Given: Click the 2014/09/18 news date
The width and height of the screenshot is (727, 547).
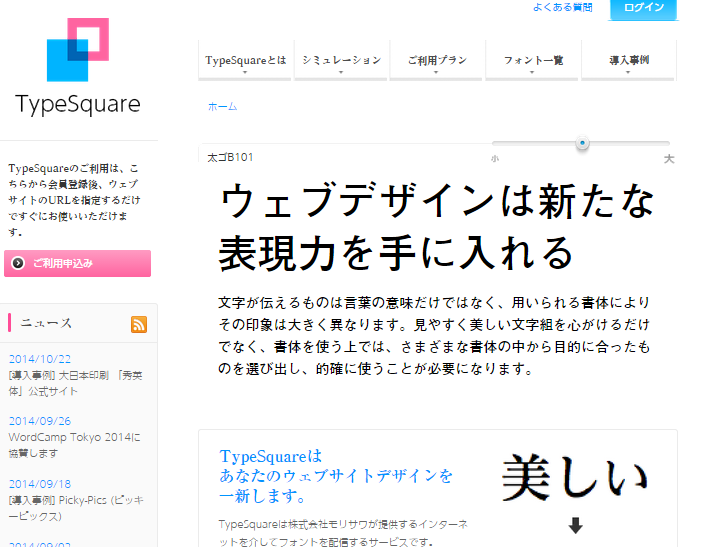Looking at the screenshot, I should pos(40,484).
